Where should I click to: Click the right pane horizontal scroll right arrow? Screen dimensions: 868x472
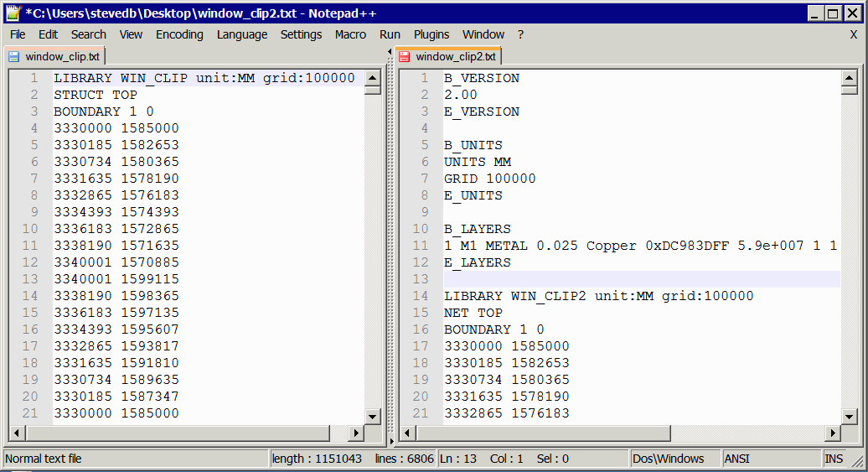(833, 433)
